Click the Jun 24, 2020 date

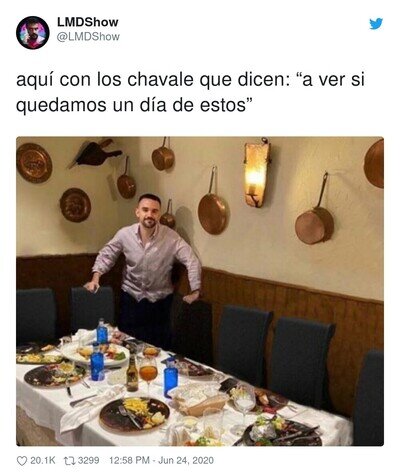186,461
